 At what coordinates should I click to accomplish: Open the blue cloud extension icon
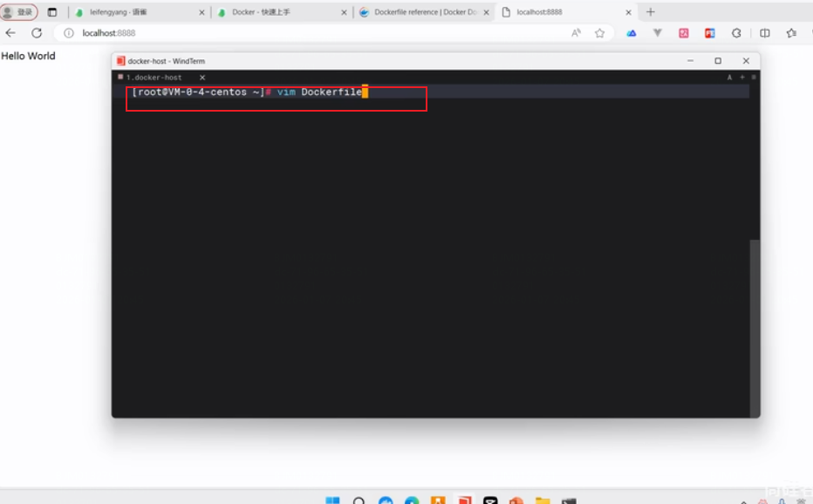[x=631, y=32]
